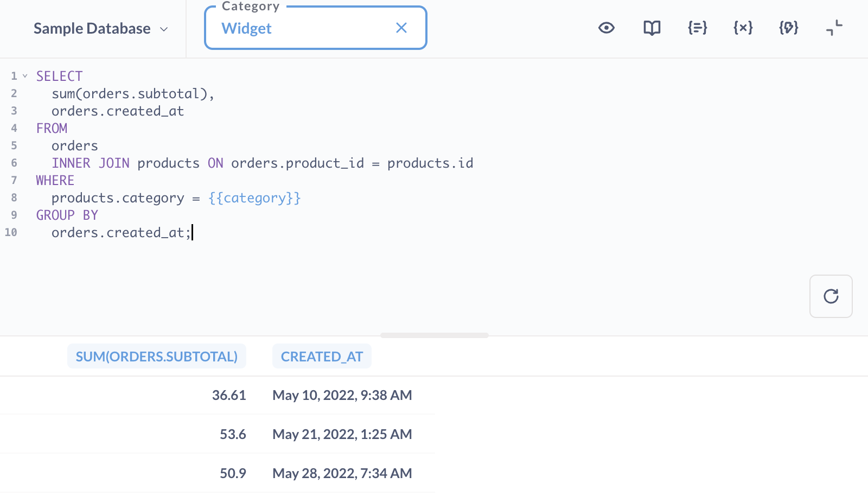Click the {{category}} variable in the query
868x496 pixels.
point(255,198)
